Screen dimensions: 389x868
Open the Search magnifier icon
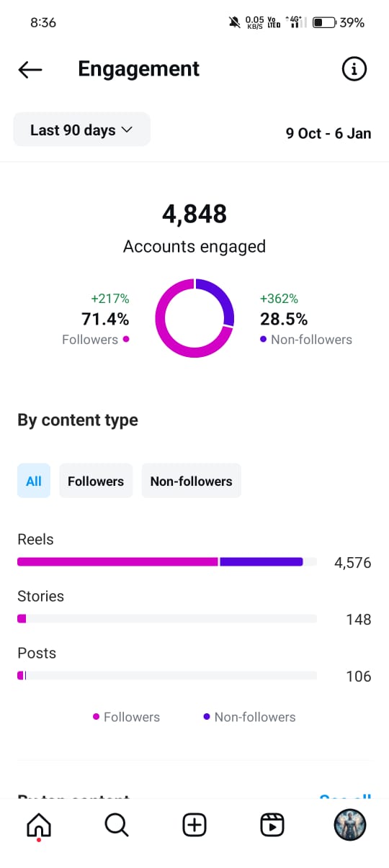click(x=117, y=825)
